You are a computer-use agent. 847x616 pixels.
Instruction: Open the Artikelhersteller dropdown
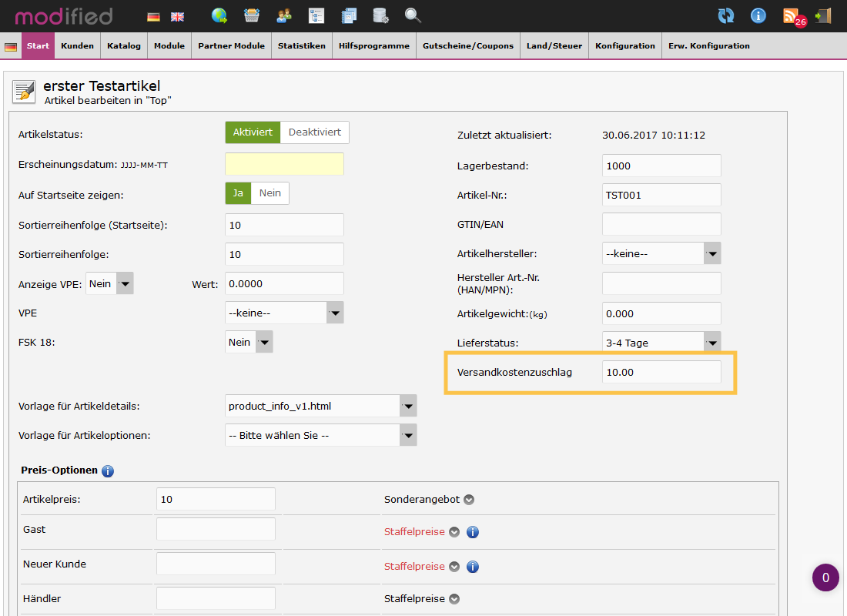[x=661, y=253]
